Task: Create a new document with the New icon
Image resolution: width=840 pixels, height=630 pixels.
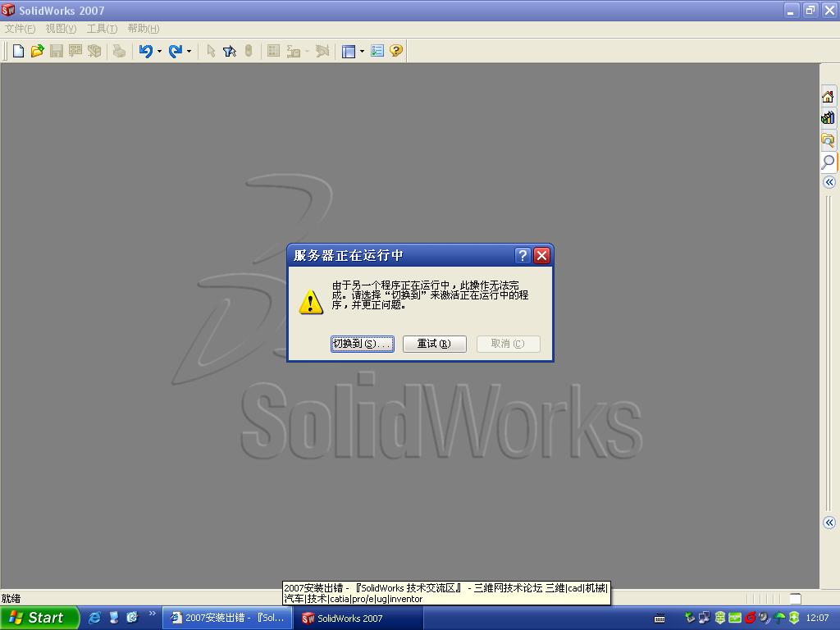Action: (x=18, y=51)
